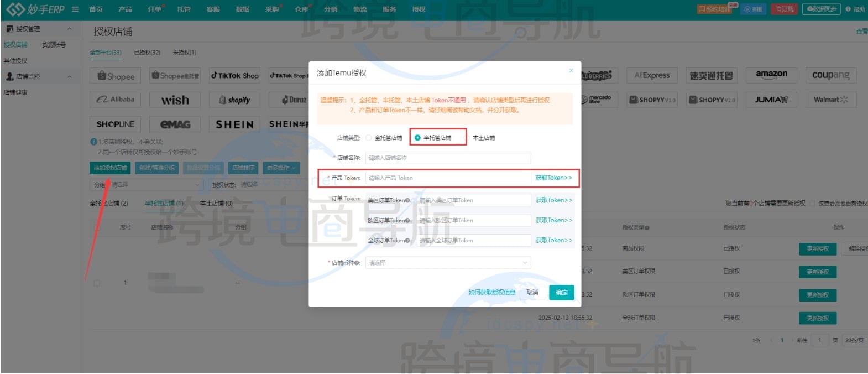Choose the shopify platform tile
The height and width of the screenshot is (374, 868).
(235, 100)
